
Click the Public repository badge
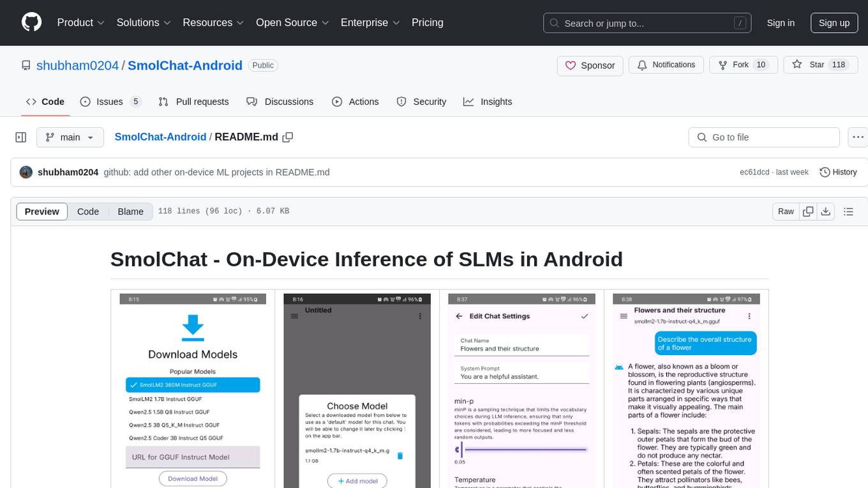click(x=262, y=65)
